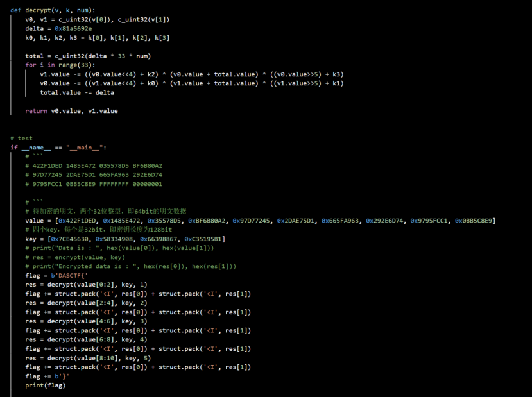Click 0x292E6D74 in the value list
The image size is (532, 397).
384,221
